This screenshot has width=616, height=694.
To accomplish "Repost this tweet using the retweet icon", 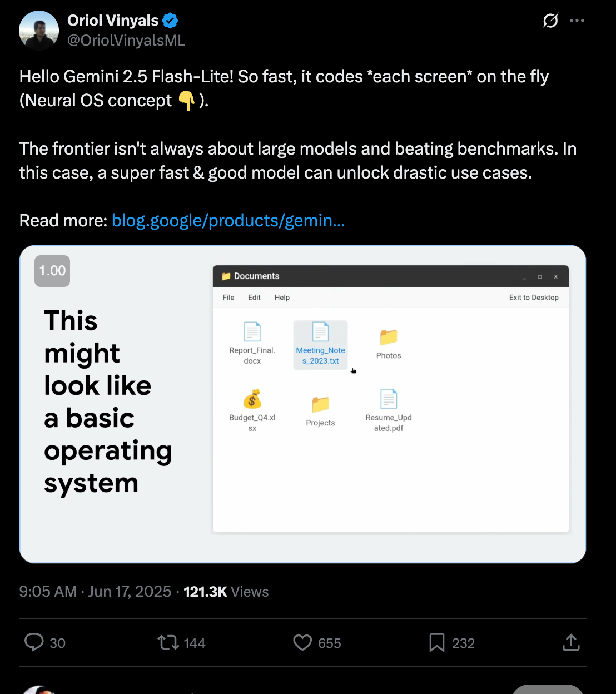I will coord(168,643).
